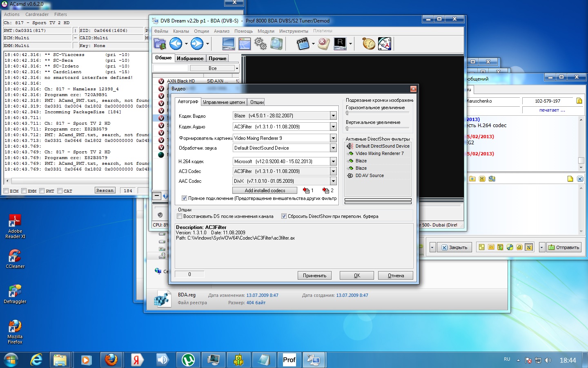Click the volume icon in system tray
The image size is (588, 368).
tap(548, 360)
